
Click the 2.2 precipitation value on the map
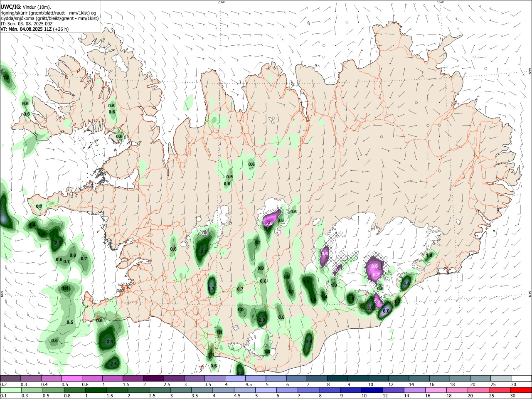click(204, 251)
